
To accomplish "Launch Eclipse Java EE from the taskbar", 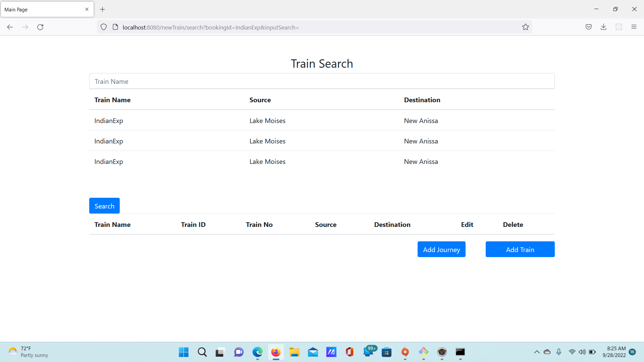I will 442,352.
